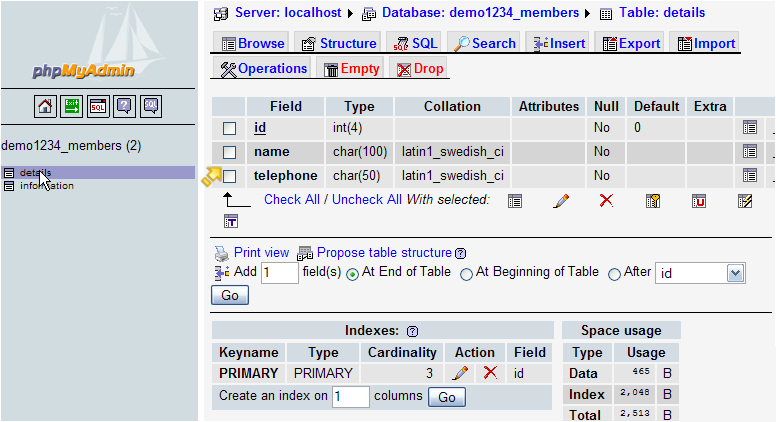Browse distinct values icon for the telephone row

pyautogui.click(x=750, y=175)
